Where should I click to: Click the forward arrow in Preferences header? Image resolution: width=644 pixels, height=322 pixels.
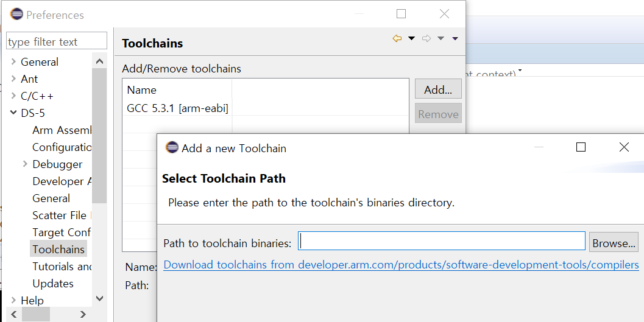[x=426, y=38]
